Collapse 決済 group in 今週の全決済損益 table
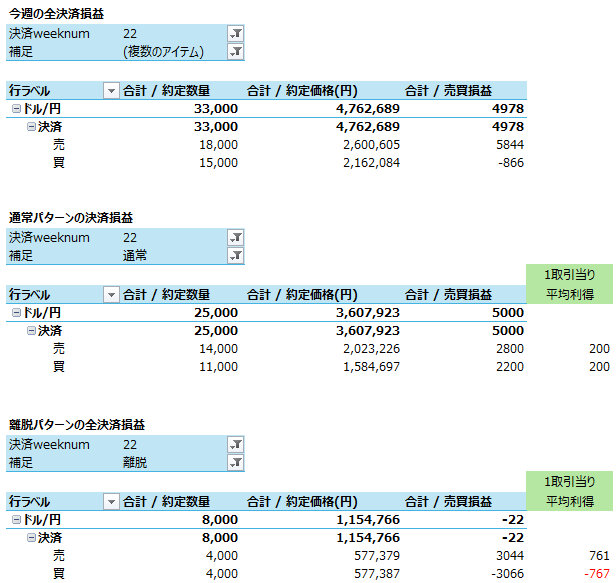The width and height of the screenshot is (616, 583). pyautogui.click(x=31, y=127)
